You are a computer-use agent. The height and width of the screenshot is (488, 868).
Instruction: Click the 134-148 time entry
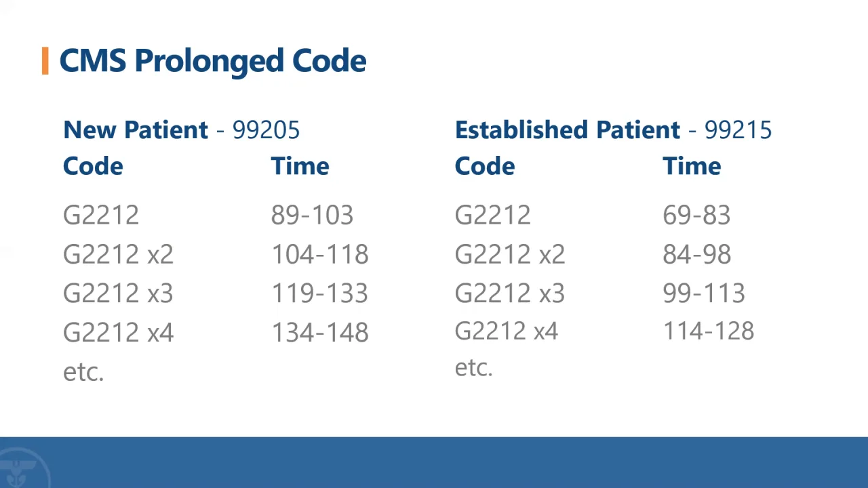320,333
